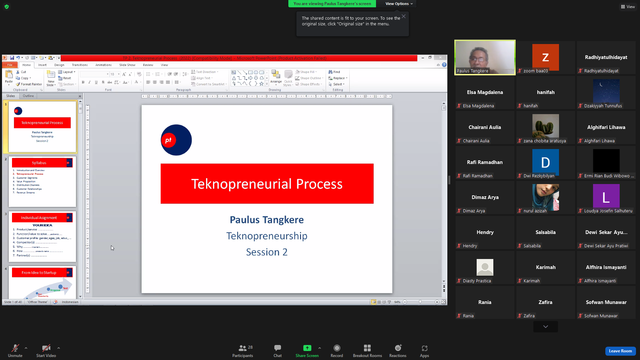Click the Find command in Editing group
This screenshot has height=360, width=640.
coord(334,72)
